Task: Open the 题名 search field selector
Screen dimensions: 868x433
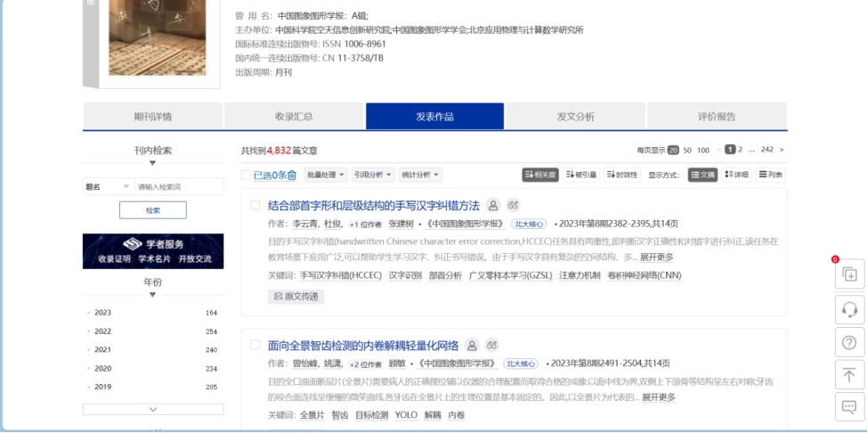Action: coord(109,186)
